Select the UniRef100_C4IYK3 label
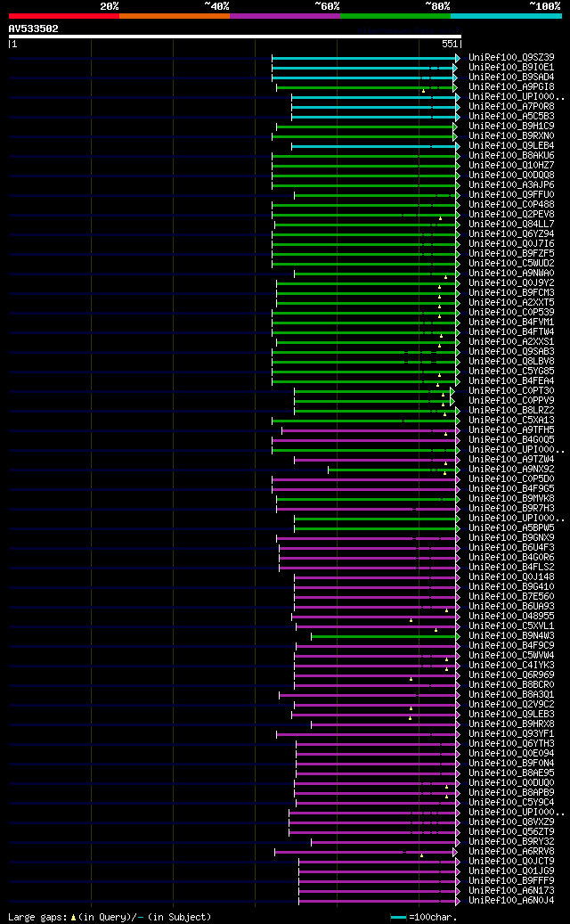Image resolution: width=570 pixels, height=924 pixels. point(511,666)
